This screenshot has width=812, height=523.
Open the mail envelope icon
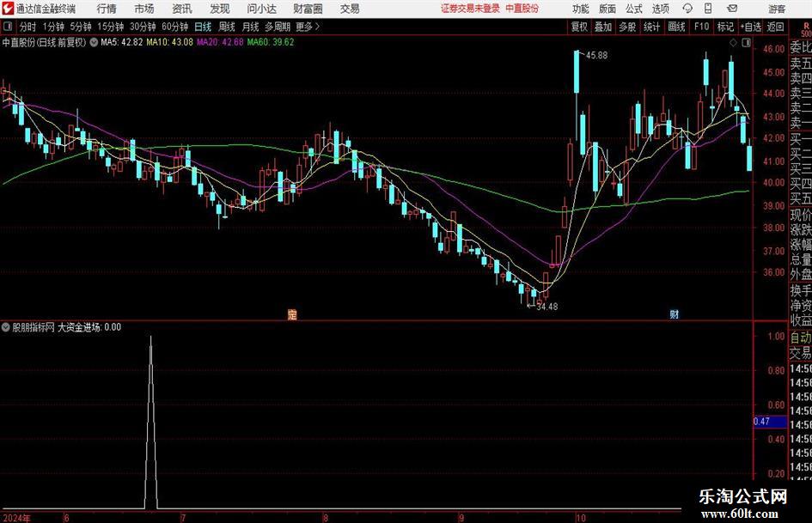click(x=732, y=9)
